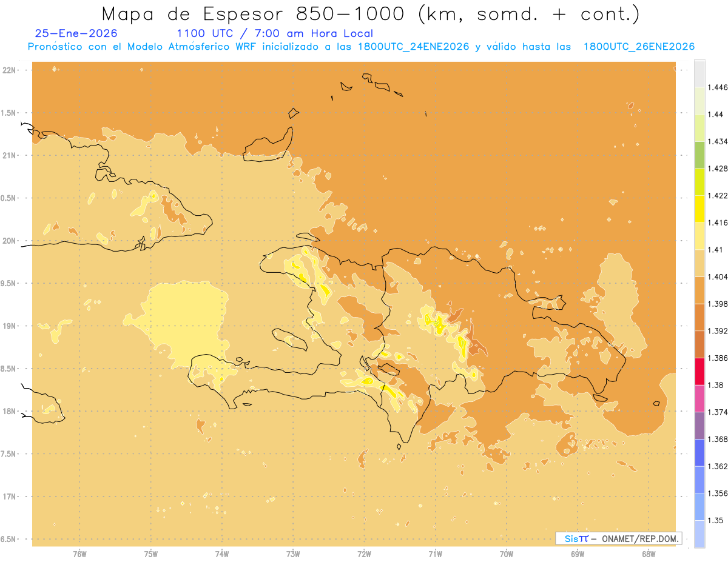Click the 1.374 legend value
The height and width of the screenshot is (562, 728).
point(718,412)
